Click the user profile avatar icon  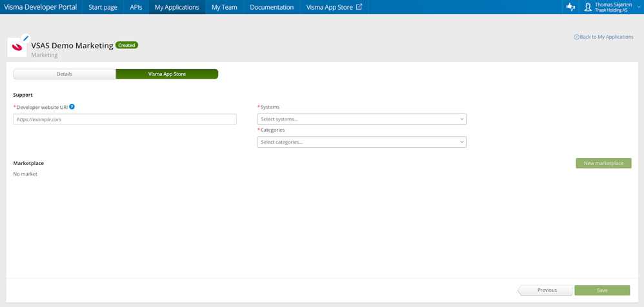pos(588,7)
